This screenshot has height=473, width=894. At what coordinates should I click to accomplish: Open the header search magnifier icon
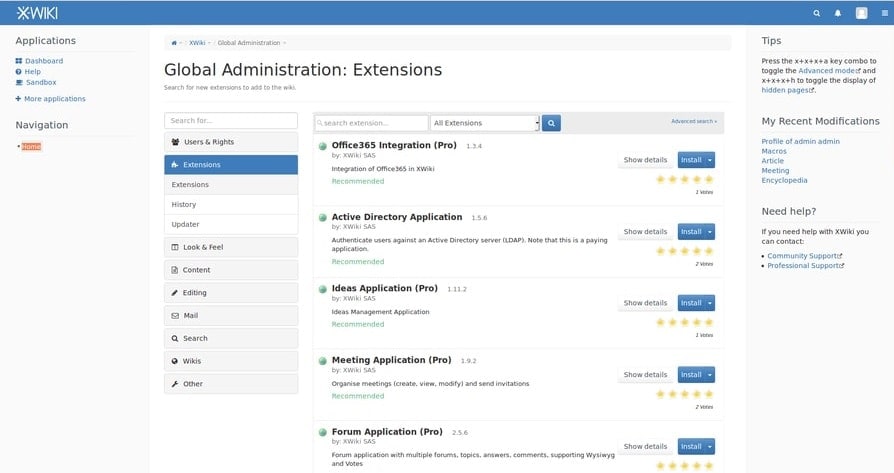pyautogui.click(x=816, y=13)
